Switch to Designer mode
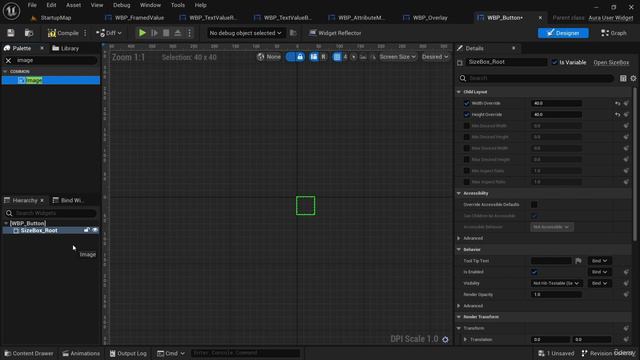Viewport: 640px width, 360px height. tap(563, 33)
